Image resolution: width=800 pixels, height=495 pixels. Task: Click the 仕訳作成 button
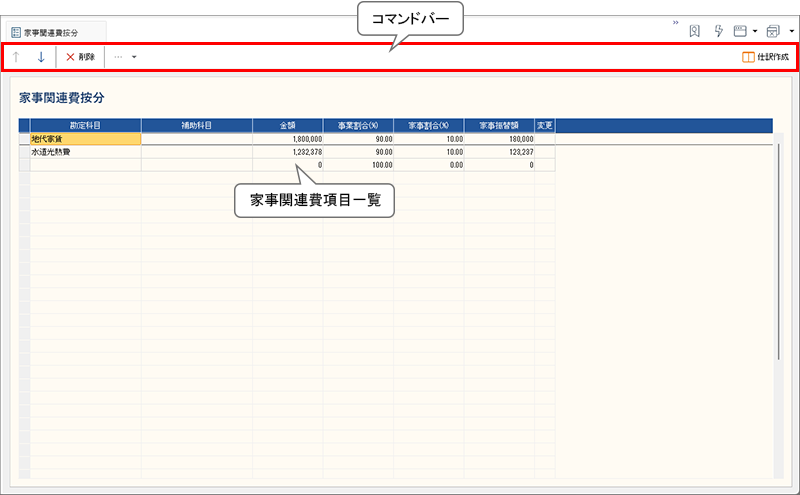[x=765, y=57]
